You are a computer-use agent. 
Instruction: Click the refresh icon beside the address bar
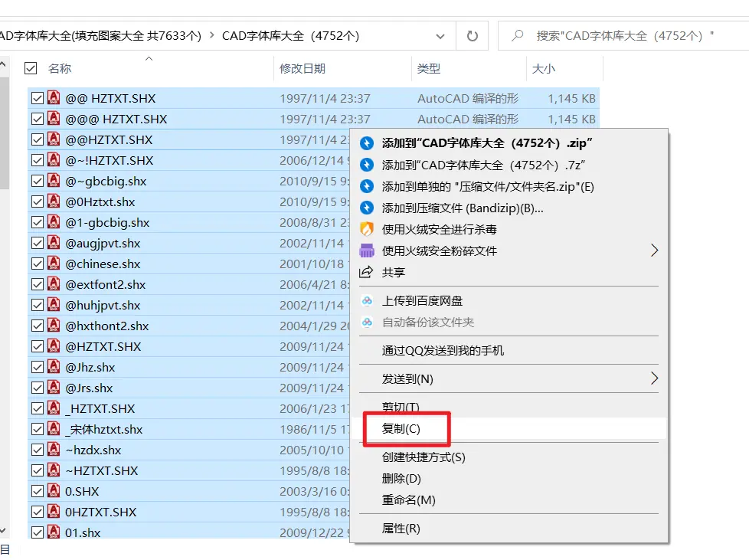tap(472, 36)
